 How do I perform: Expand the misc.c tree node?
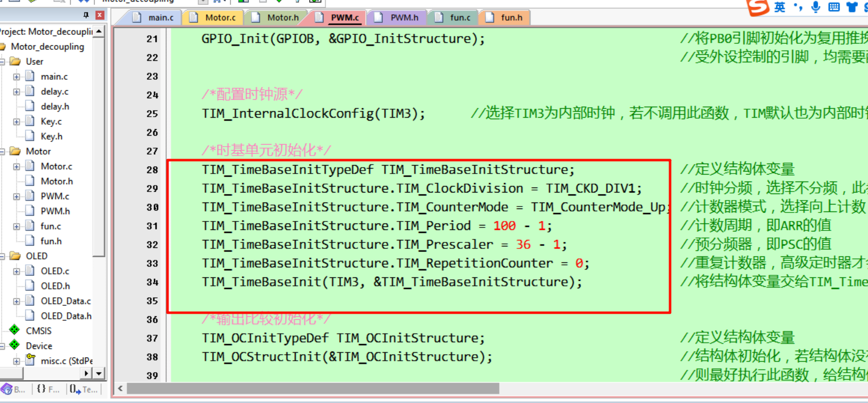(x=16, y=361)
